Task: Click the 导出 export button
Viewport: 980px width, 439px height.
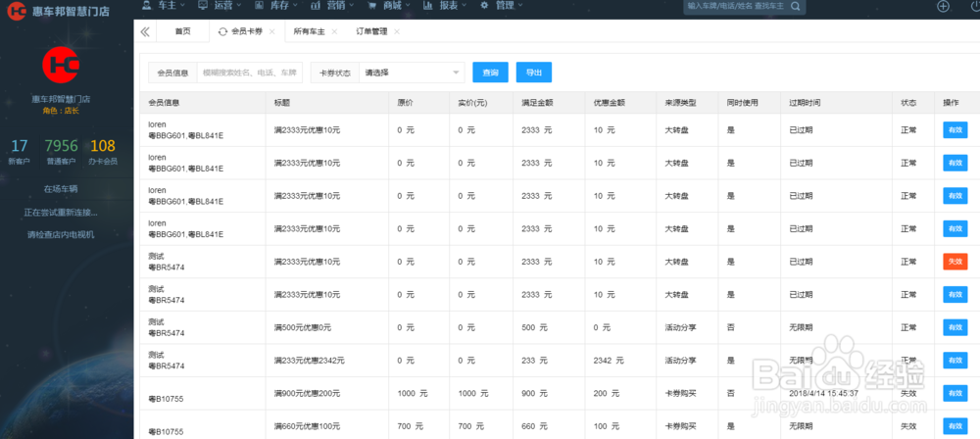Action: tap(534, 73)
